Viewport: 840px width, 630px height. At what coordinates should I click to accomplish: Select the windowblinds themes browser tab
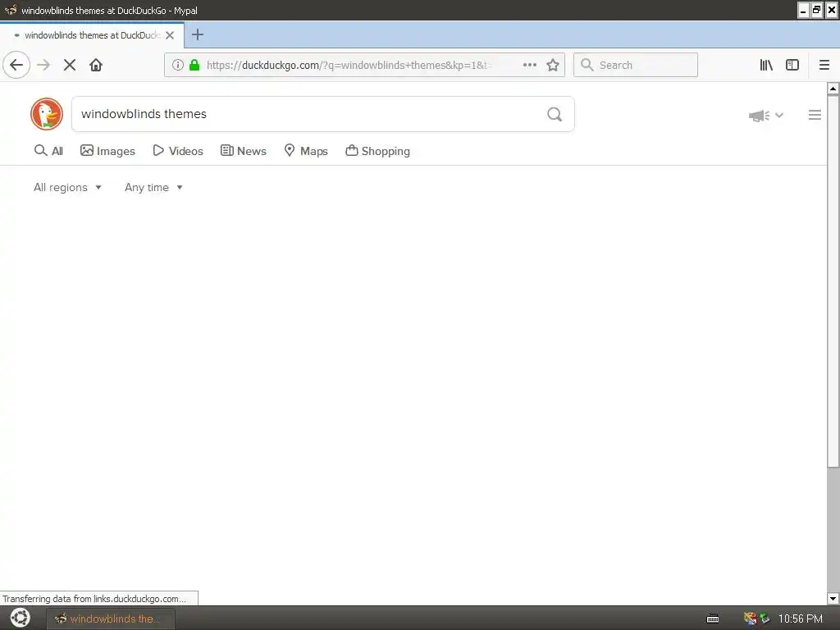click(92, 35)
